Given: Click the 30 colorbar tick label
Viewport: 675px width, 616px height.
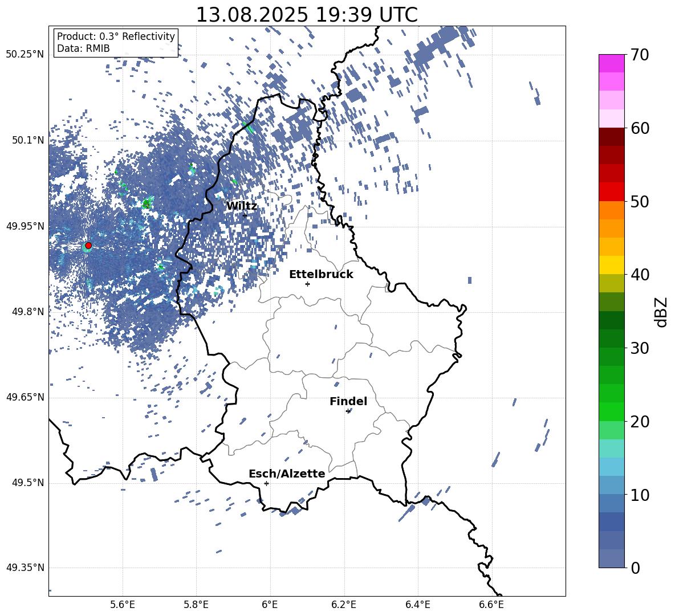Looking at the screenshot, I should tap(640, 348).
